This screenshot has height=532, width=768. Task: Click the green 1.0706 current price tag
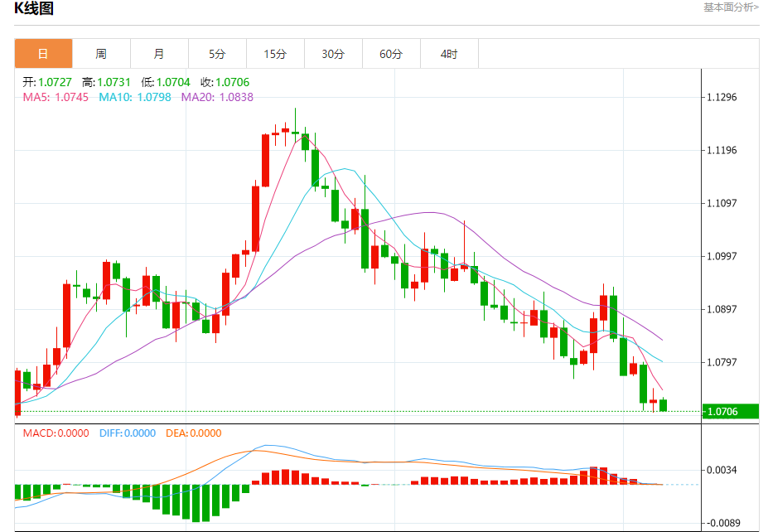coord(730,412)
